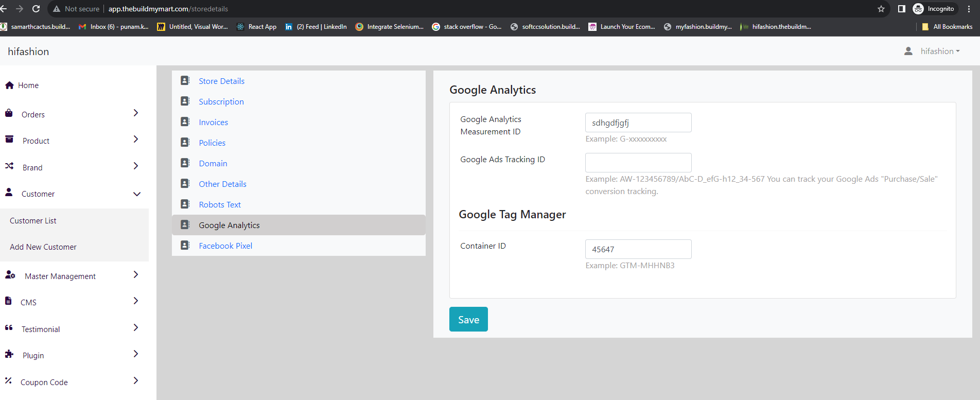Screen dimensions: 980x400
Task: Click the Brand shuffle icon
Action: click(9, 166)
